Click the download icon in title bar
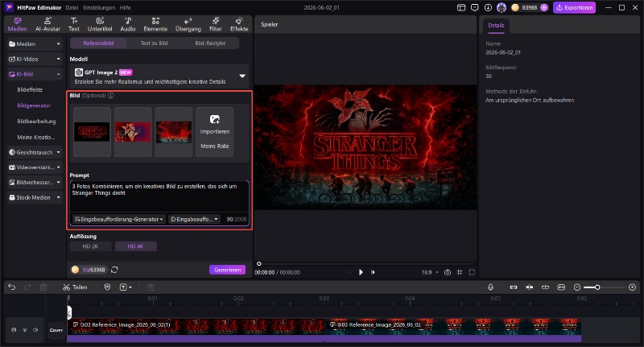Viewport: 644px width, 347px height. [488, 7]
